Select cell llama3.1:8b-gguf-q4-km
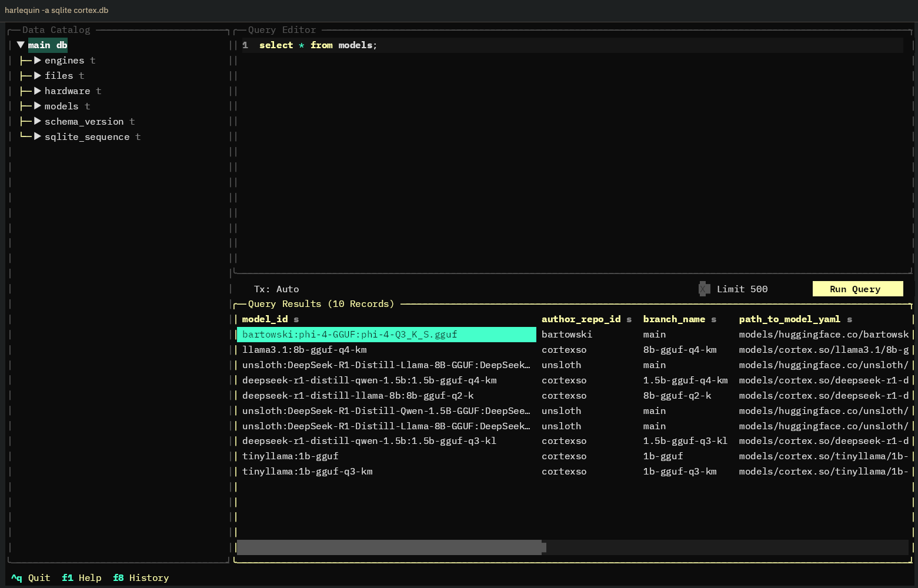This screenshot has height=588, width=918. [x=387, y=350]
